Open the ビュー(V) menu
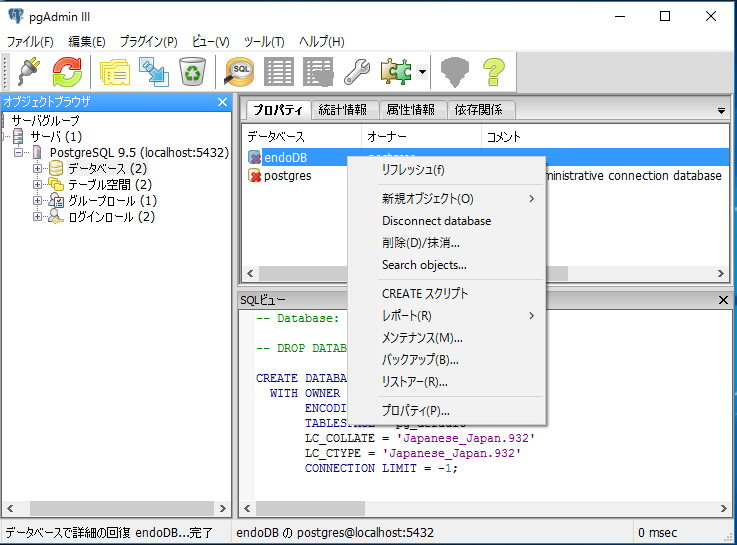This screenshot has width=737, height=545. point(210,41)
